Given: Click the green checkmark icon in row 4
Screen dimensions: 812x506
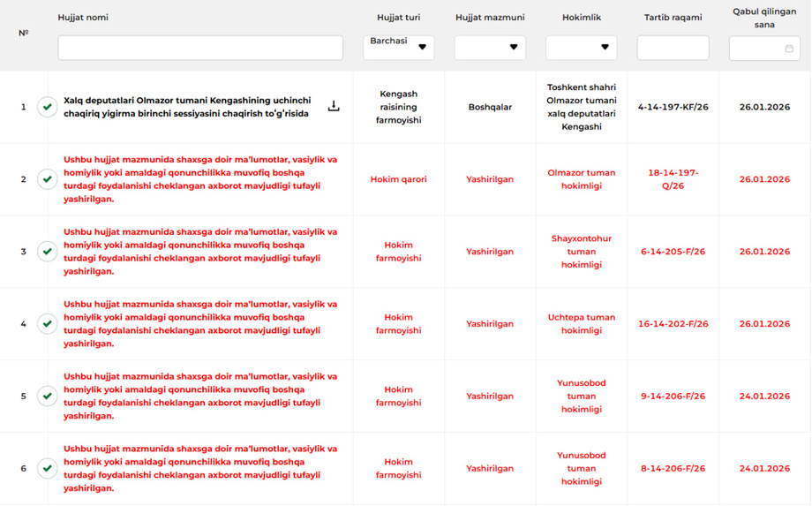Looking at the screenshot, I should [x=48, y=324].
